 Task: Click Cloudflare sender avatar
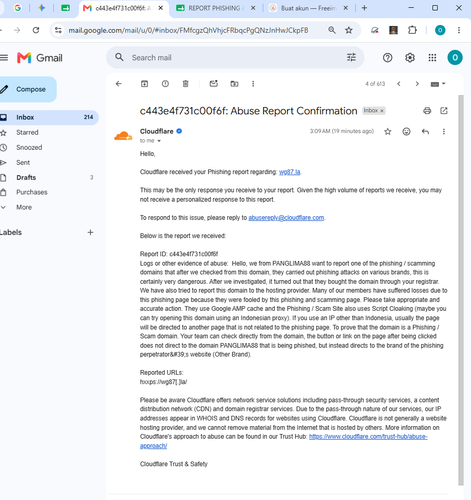pos(123,136)
